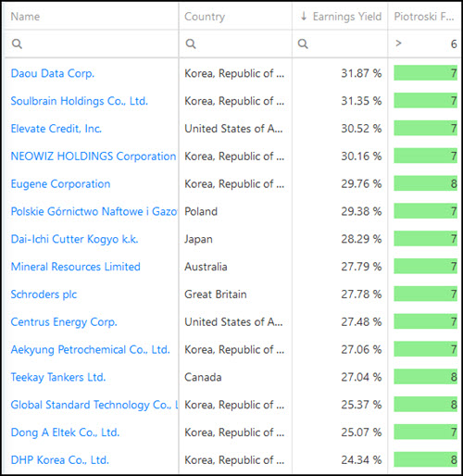Click DHP Korea's green score bar
Screen dimensions: 463x476
coord(425,459)
